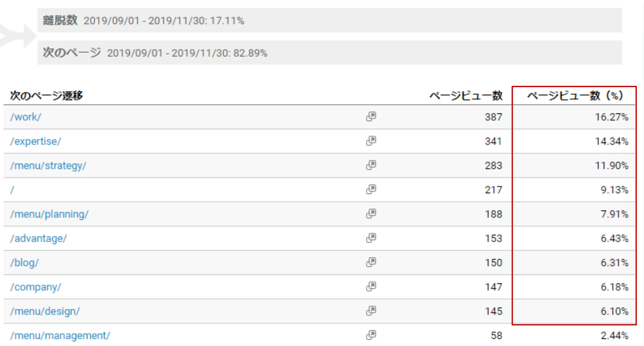644x346 pixels.
Task: Click external-link icon for /menu/management/ row
Action: coord(371,335)
